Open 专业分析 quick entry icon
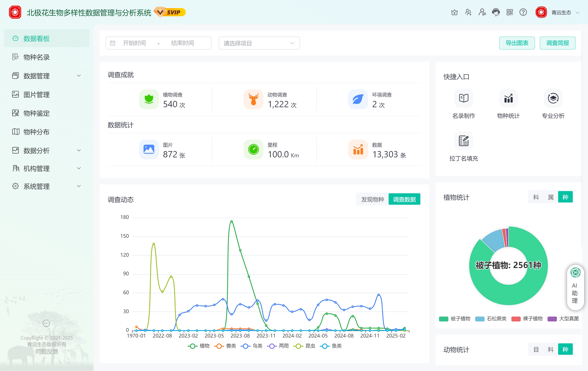588x371 pixels. [x=553, y=98]
